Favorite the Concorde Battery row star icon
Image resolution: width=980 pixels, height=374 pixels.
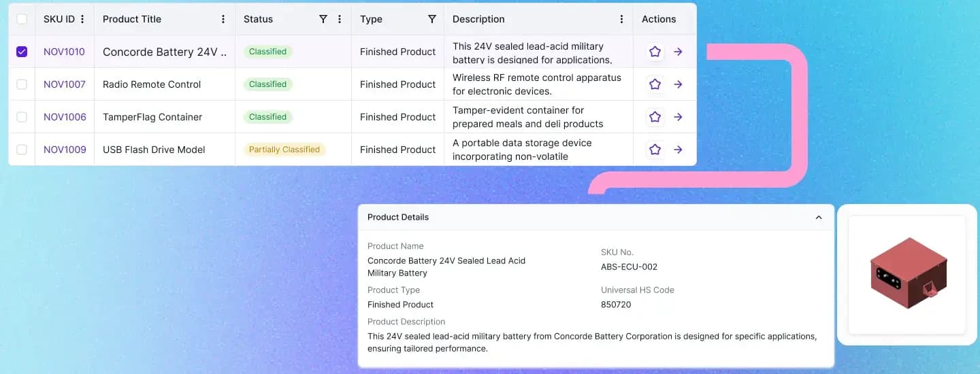pyautogui.click(x=655, y=52)
